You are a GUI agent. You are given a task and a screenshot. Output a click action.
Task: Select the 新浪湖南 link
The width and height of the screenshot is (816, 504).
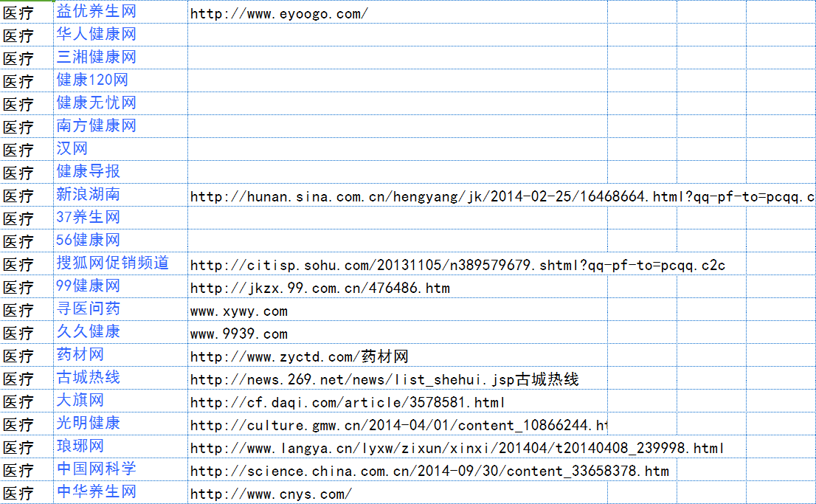pyautogui.click(x=88, y=194)
